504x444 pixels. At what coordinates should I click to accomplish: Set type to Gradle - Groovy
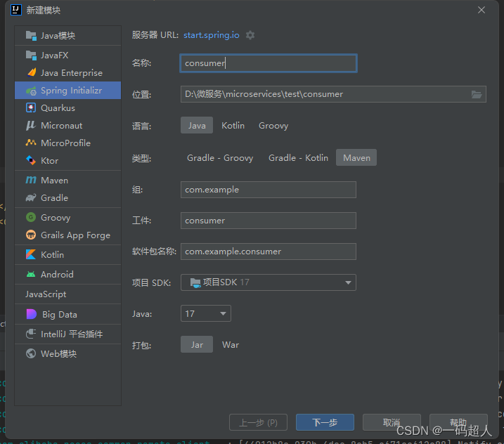coord(220,158)
